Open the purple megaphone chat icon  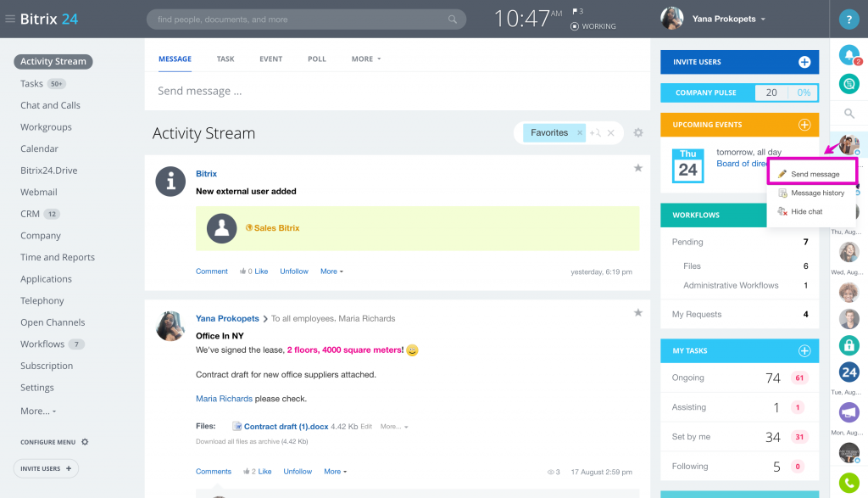[849, 412]
